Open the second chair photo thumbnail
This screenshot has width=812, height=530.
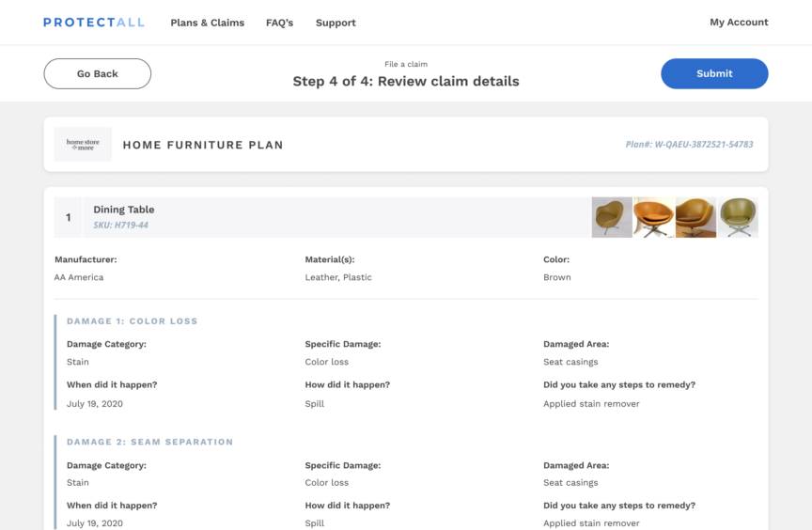coord(653,217)
